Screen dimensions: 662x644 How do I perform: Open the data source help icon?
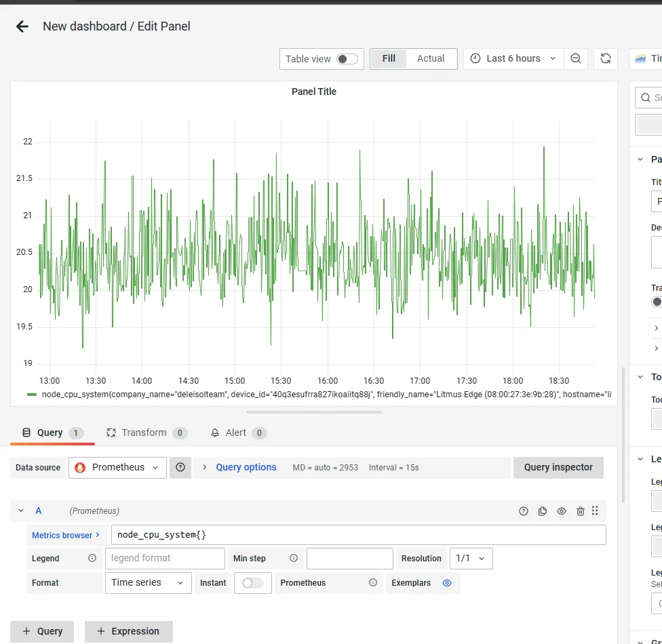(180, 468)
